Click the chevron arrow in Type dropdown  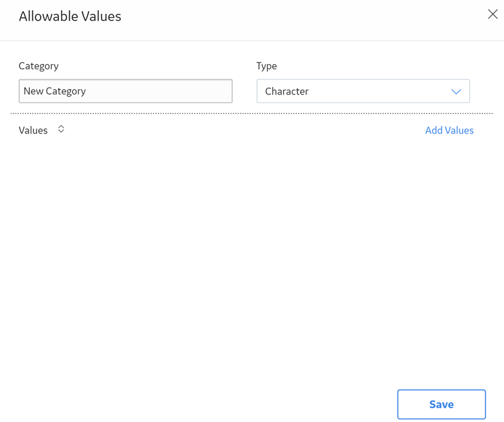(x=456, y=91)
